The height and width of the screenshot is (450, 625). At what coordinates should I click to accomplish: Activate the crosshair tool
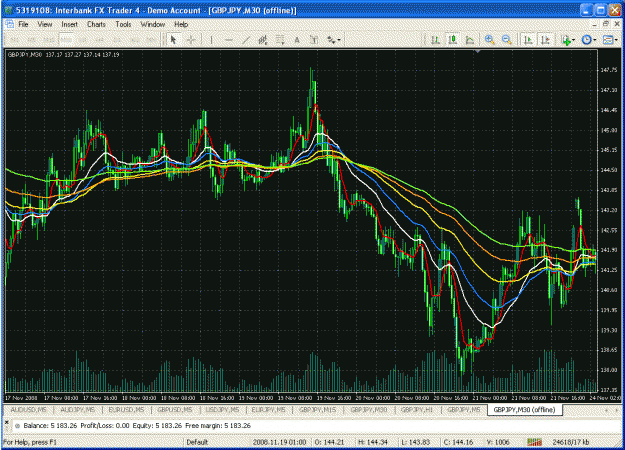click(x=191, y=39)
